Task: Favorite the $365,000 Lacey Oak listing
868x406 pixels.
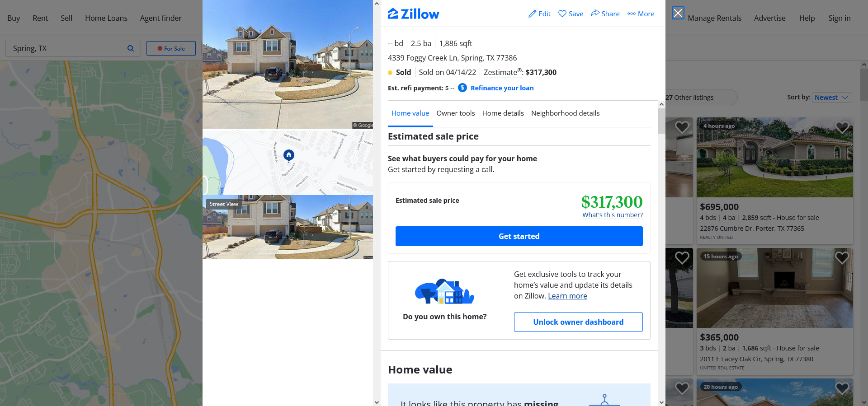Action: [842, 258]
